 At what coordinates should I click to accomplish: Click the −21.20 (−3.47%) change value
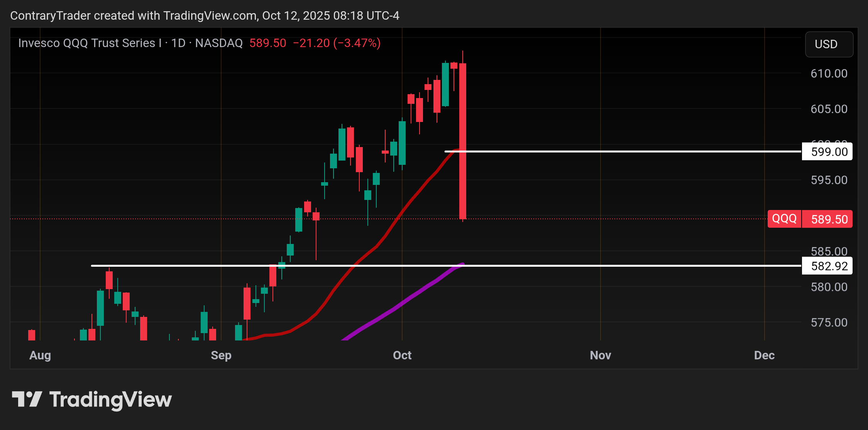[337, 43]
